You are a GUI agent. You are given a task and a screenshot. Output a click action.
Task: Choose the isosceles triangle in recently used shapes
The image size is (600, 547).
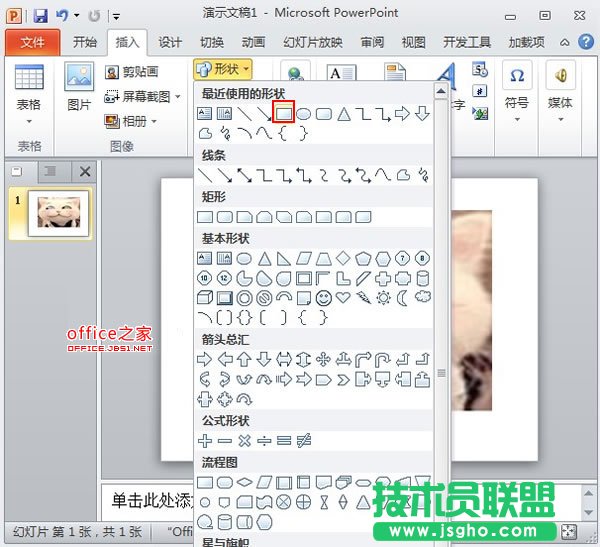(x=344, y=114)
